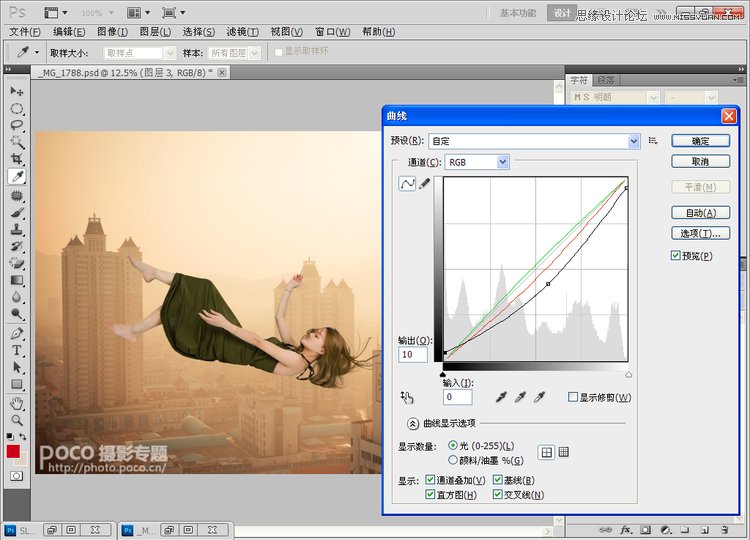Select the Dodge tool
The image size is (750, 540).
coord(17,314)
